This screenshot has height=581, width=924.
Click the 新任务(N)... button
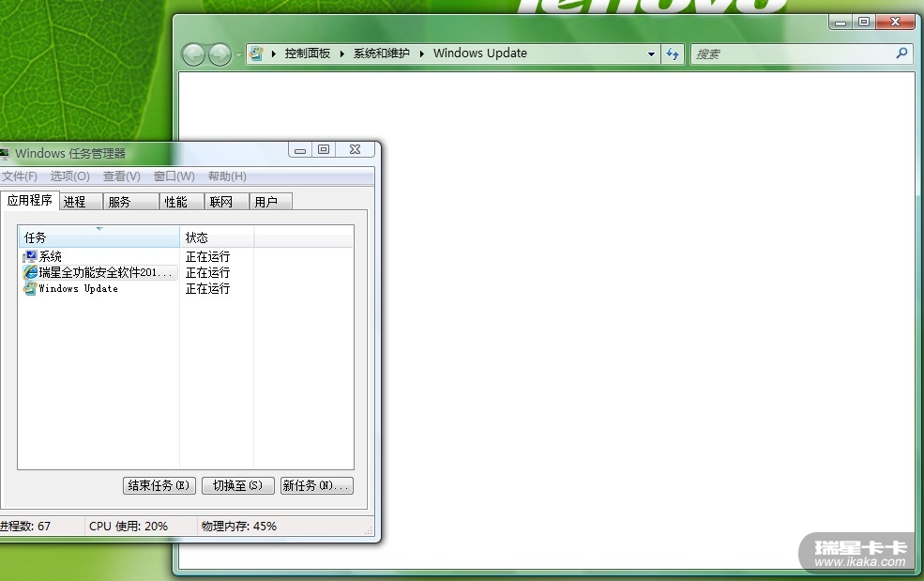(x=317, y=485)
